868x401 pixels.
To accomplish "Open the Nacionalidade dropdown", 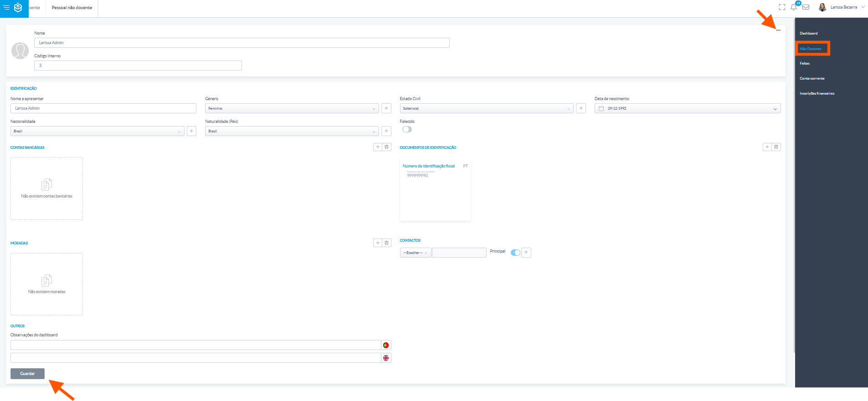I will pyautogui.click(x=98, y=131).
